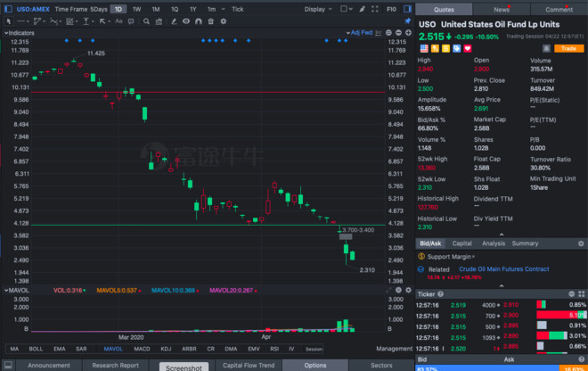Open Crude Oil Main Futures Contract link
Screen dimensions: 588x371
pyautogui.click(x=504, y=268)
